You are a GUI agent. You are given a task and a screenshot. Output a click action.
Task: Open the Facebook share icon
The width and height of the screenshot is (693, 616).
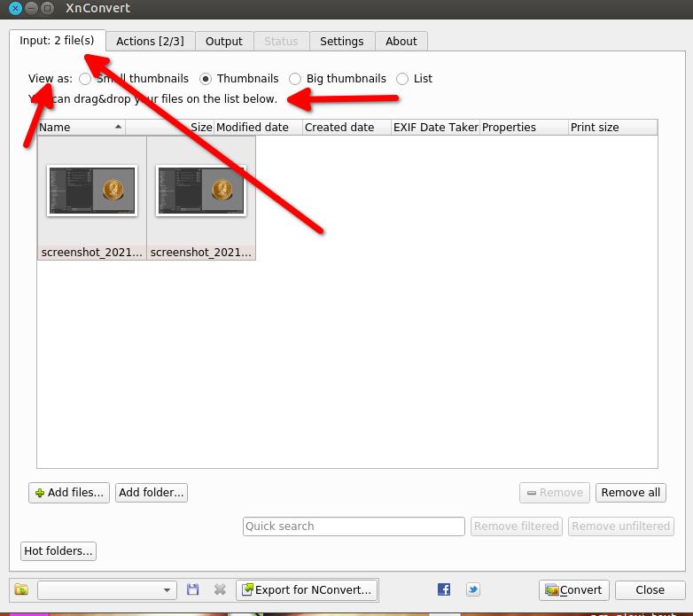pos(444,589)
